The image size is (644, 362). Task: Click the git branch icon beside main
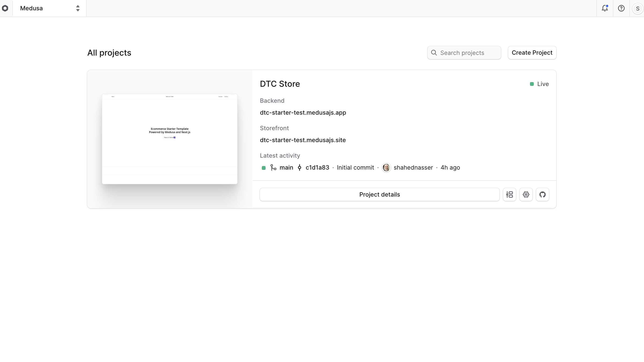[x=273, y=167]
